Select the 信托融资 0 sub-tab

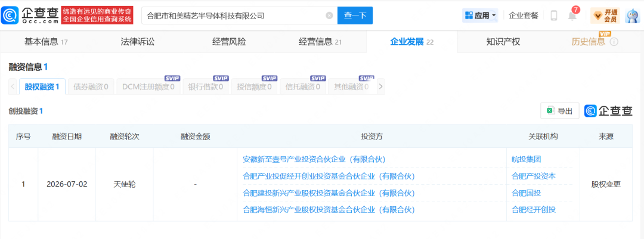(303, 86)
